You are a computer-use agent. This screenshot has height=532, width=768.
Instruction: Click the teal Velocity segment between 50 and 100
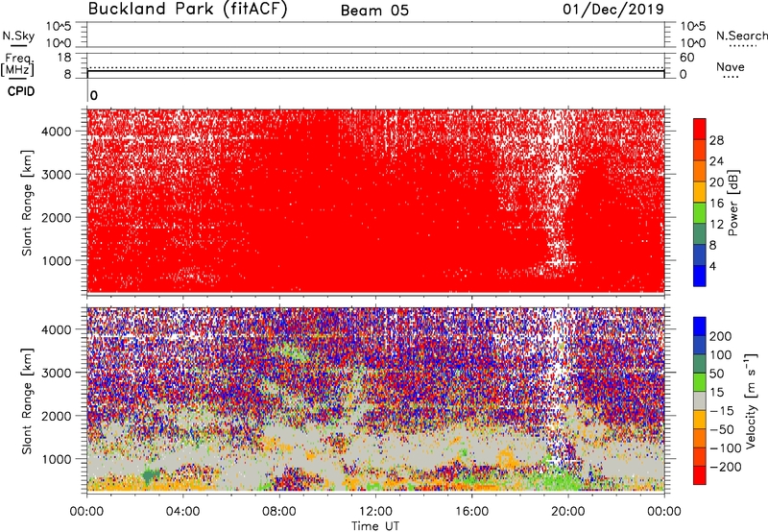click(700, 364)
